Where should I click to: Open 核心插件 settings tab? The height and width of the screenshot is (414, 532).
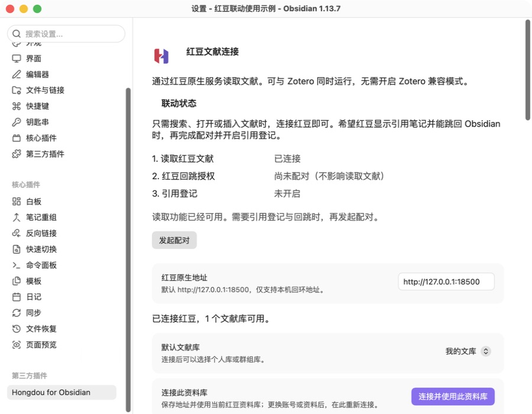[61, 138]
